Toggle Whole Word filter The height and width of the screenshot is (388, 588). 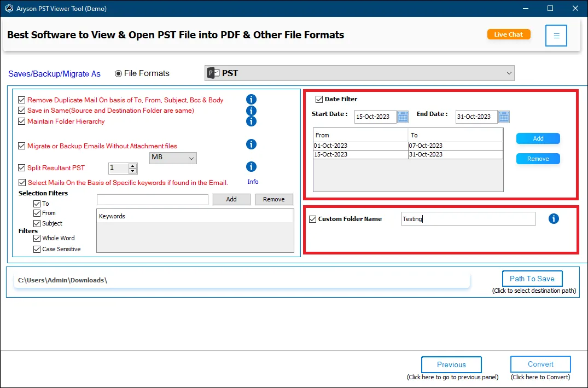pos(37,238)
